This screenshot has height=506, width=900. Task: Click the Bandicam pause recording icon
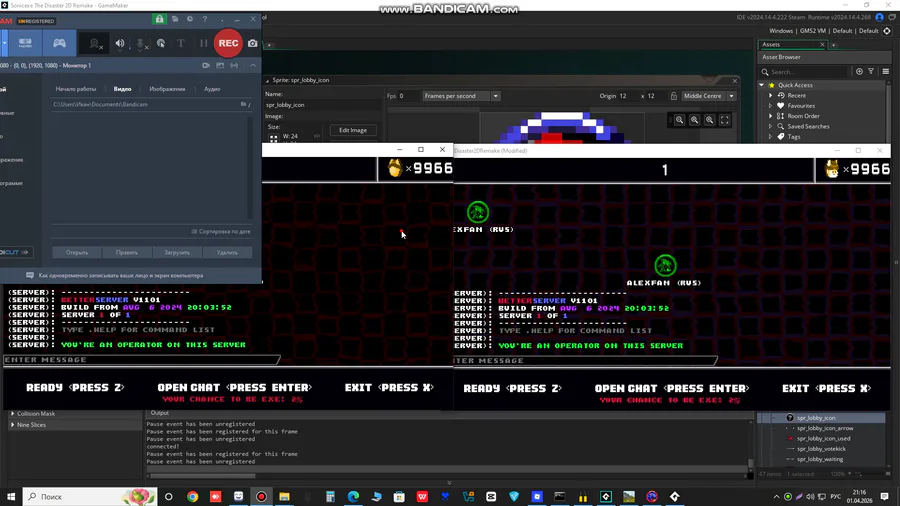point(203,43)
